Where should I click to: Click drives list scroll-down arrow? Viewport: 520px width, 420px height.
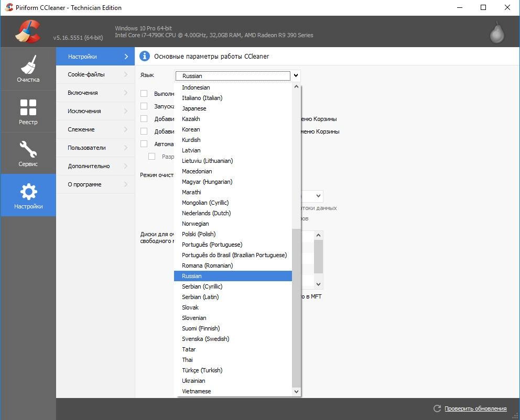tap(318, 284)
